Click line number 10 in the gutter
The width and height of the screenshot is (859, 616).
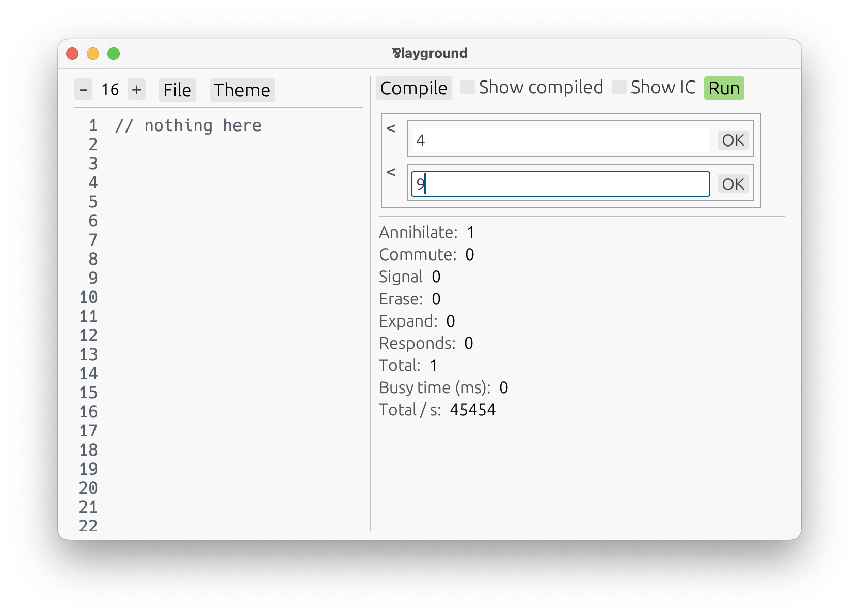coord(88,297)
